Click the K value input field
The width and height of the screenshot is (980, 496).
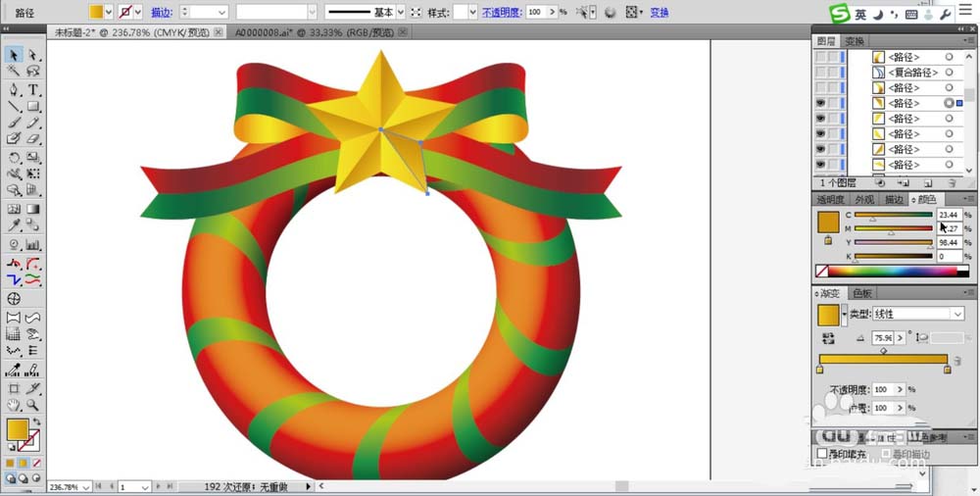point(949,257)
